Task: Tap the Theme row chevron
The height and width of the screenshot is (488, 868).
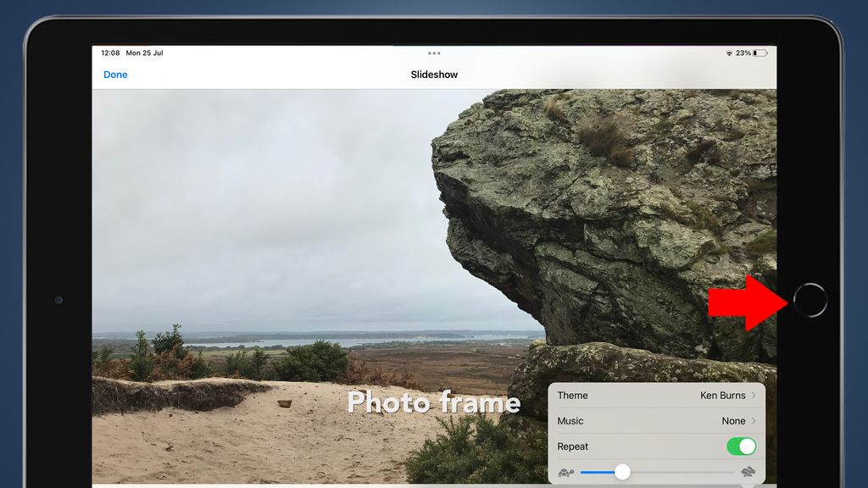Action: (x=753, y=395)
